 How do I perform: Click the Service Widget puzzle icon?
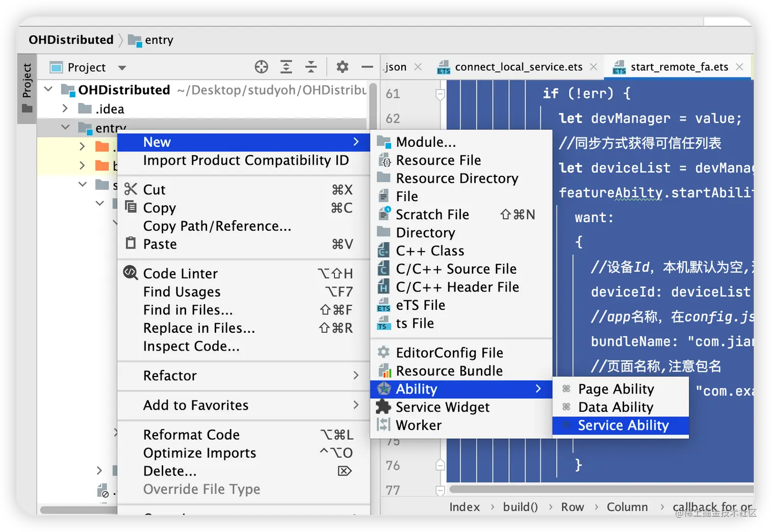(x=383, y=407)
